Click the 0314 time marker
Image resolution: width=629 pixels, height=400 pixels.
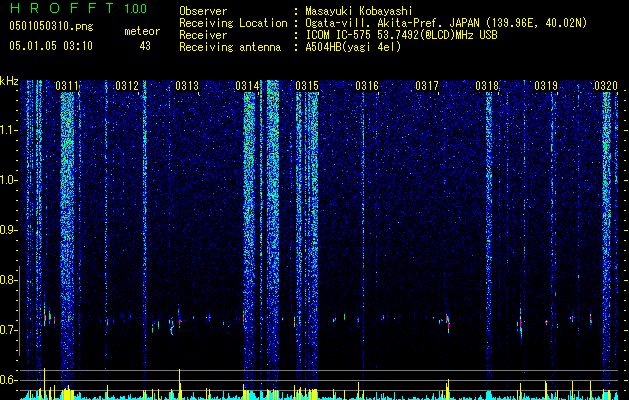tap(247, 86)
